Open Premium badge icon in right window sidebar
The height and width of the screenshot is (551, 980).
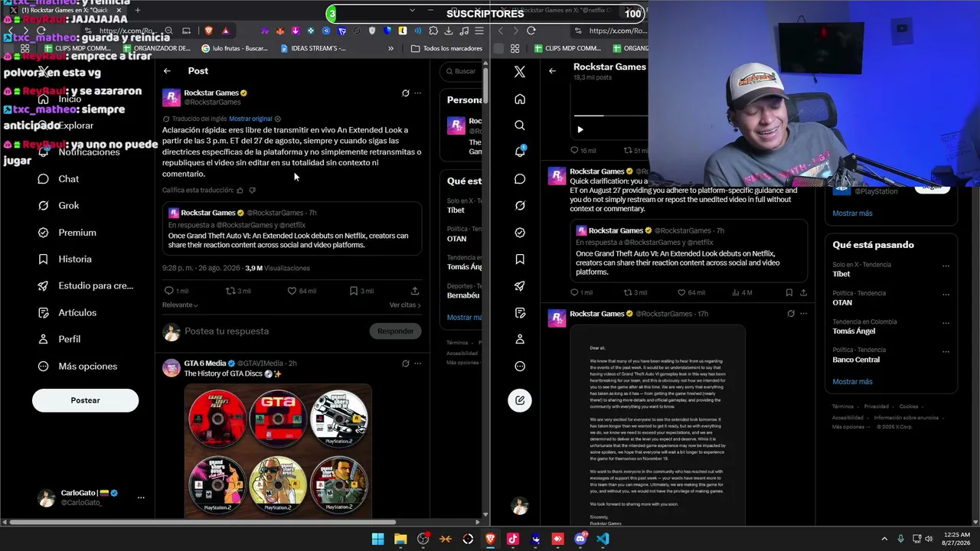coord(520,233)
